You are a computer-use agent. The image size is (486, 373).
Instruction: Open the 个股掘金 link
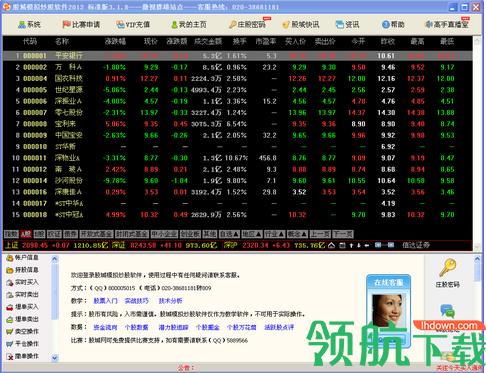(x=208, y=327)
